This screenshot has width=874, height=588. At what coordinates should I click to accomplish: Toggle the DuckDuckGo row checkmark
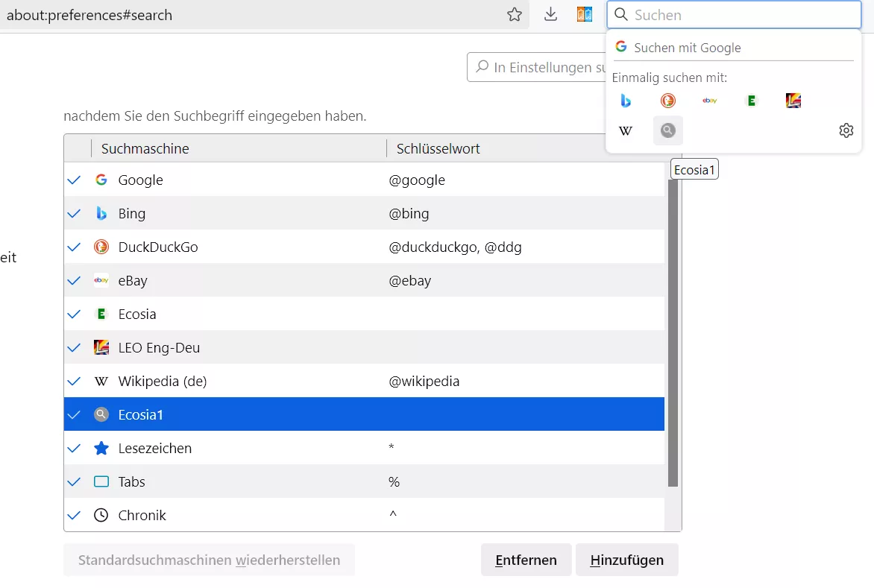74,247
